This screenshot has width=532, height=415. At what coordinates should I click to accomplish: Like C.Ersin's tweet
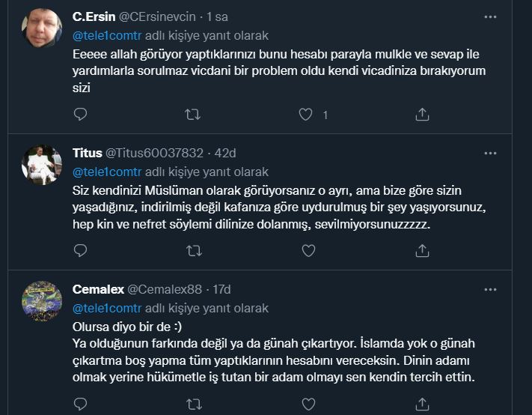(305, 115)
